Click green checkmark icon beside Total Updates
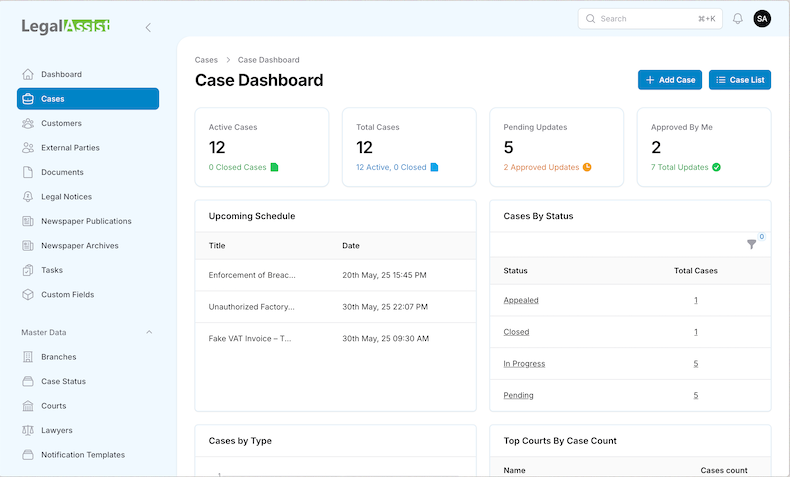This screenshot has width=790, height=477. click(716, 167)
